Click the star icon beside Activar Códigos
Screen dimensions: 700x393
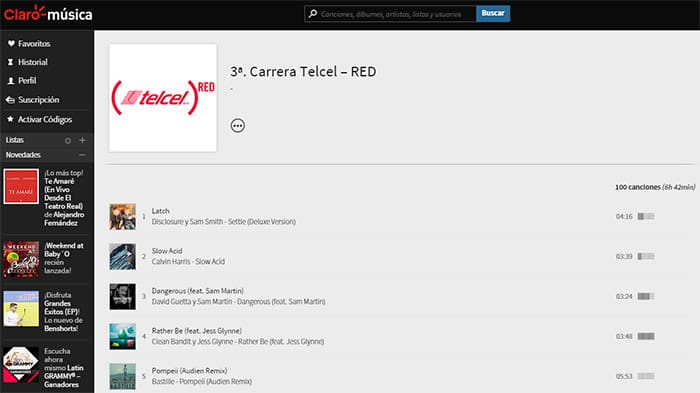pos(10,119)
